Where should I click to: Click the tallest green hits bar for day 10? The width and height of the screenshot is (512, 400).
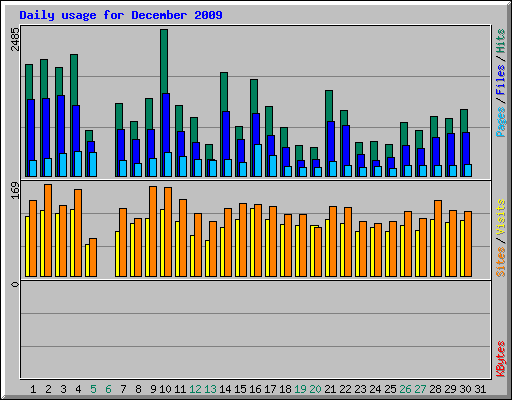click(164, 61)
